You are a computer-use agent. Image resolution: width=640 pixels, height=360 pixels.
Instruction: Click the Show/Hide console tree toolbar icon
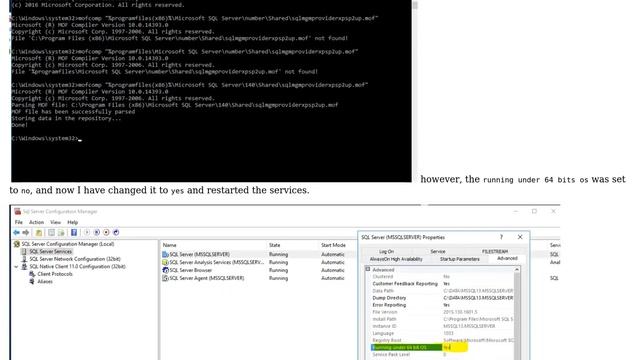coord(51,232)
